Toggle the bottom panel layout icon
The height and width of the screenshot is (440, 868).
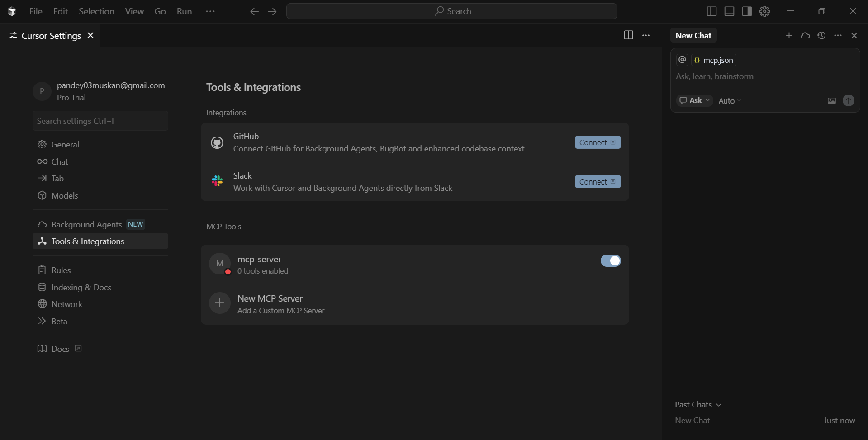pos(729,11)
